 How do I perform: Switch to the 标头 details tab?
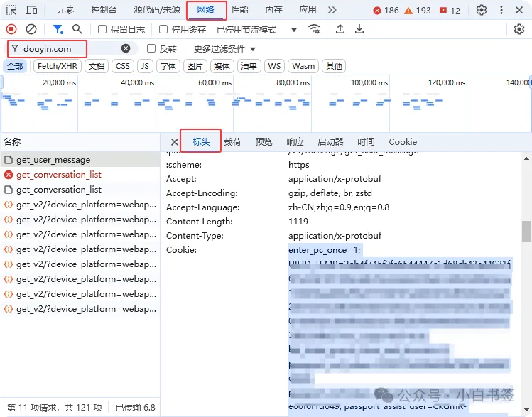tap(201, 142)
